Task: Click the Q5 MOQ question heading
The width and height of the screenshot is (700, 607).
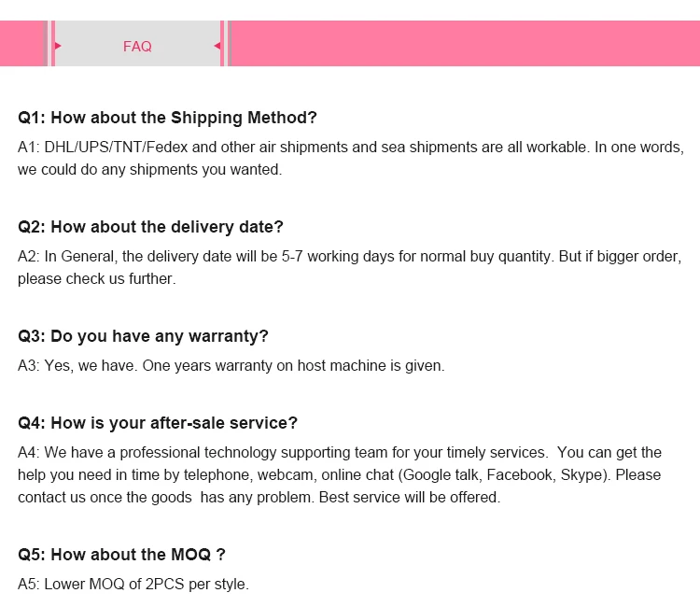Action: pos(121,555)
